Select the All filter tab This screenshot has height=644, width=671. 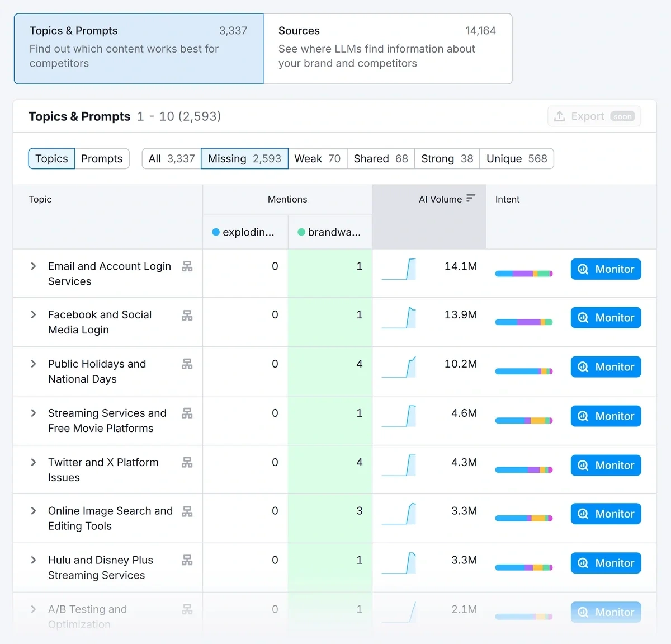click(170, 158)
